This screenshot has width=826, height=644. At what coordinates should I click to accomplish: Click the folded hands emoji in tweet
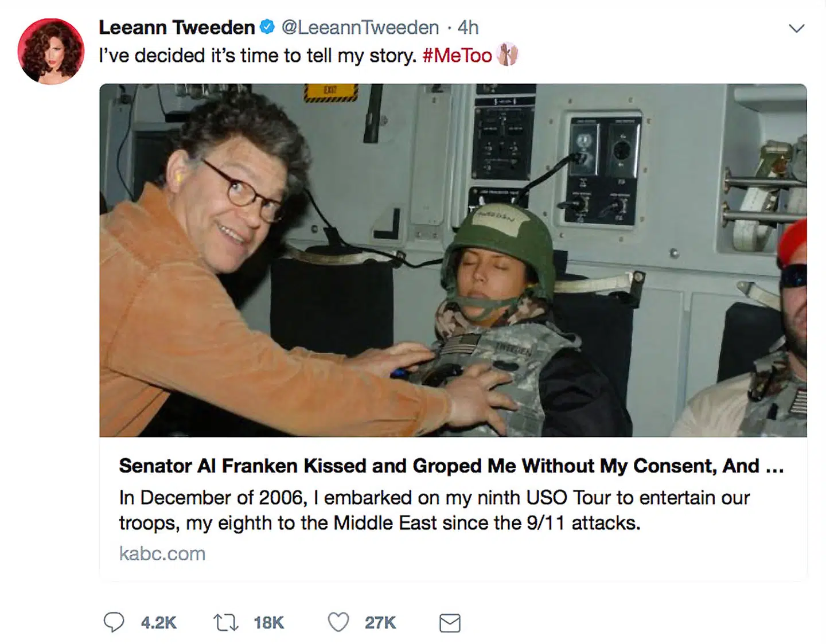507,56
